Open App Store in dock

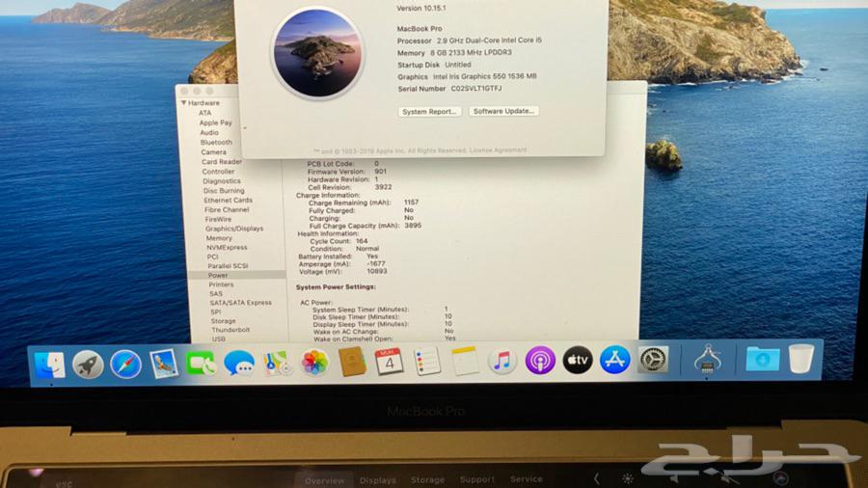615,360
